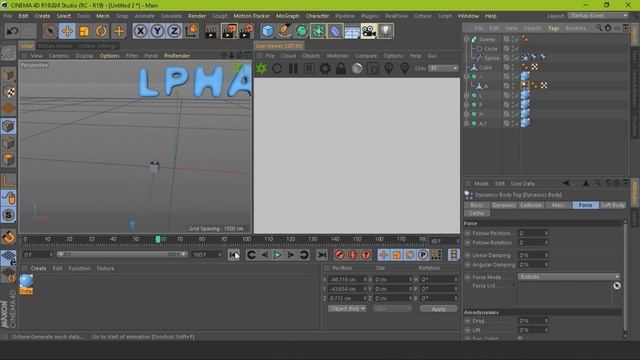640x360 pixels.
Task: Collapse the Sweep object tree
Action: [467, 39]
